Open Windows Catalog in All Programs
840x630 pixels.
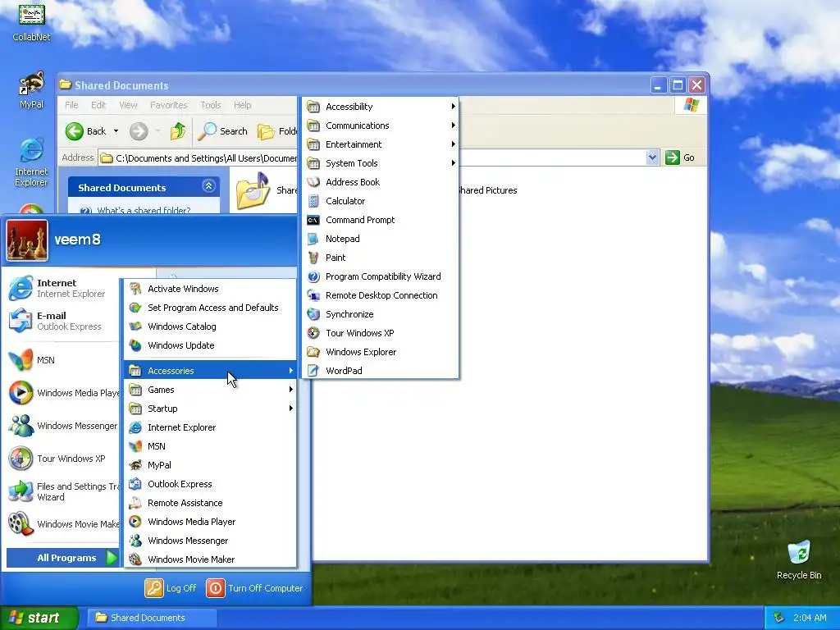coord(210,326)
